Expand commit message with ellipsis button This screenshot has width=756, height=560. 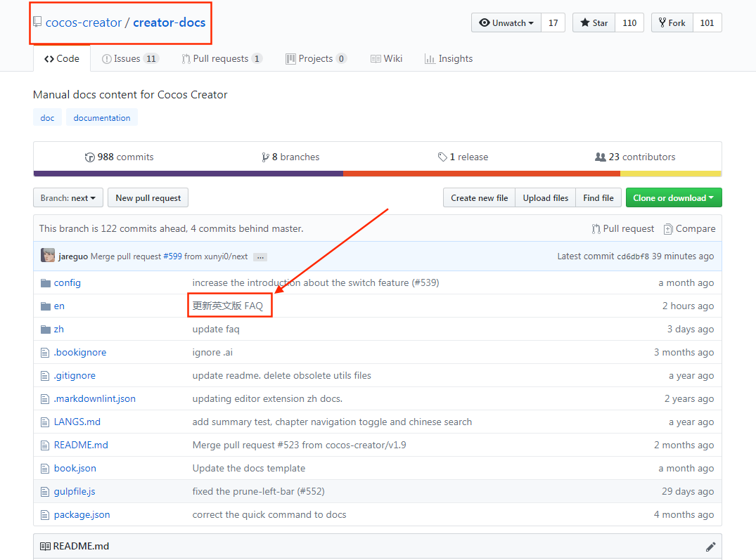[x=260, y=257]
